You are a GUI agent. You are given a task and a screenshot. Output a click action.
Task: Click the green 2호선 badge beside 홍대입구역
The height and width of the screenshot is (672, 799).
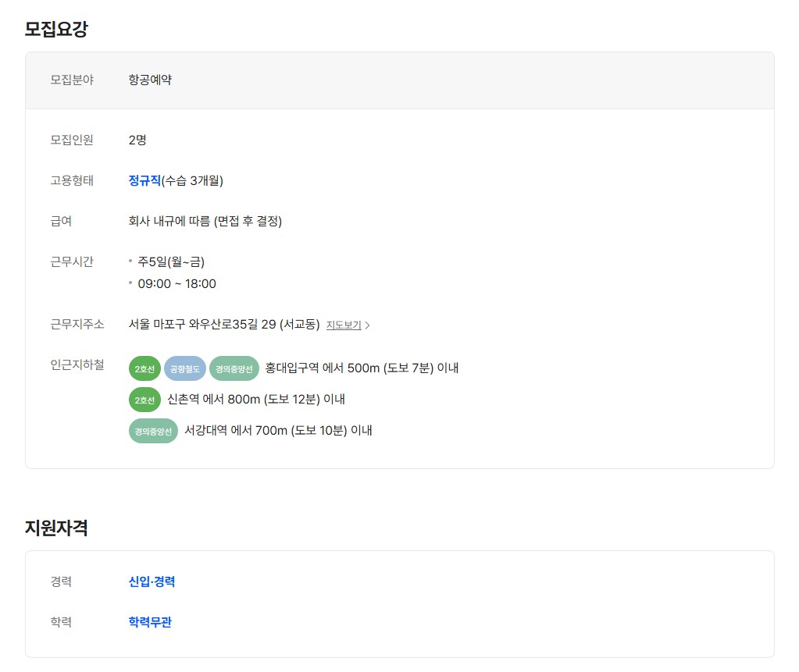[x=144, y=368]
